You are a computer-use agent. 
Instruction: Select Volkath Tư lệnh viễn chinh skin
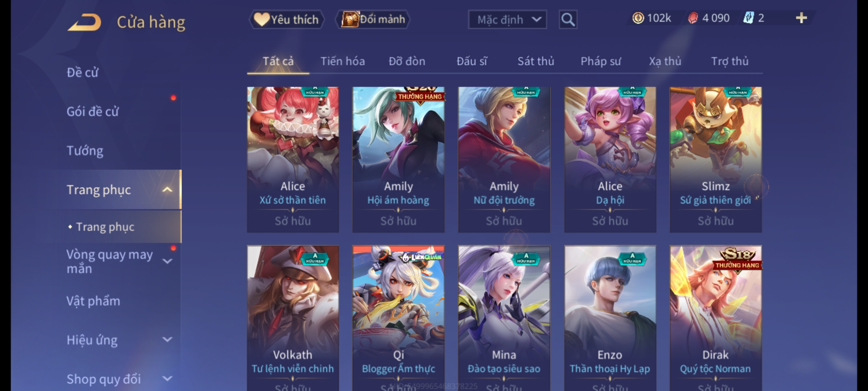click(x=293, y=318)
